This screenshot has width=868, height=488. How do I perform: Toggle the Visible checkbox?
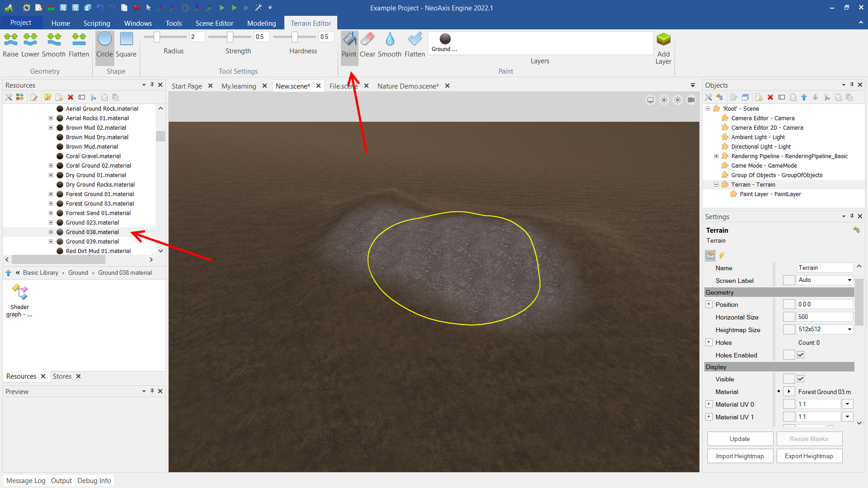click(801, 379)
